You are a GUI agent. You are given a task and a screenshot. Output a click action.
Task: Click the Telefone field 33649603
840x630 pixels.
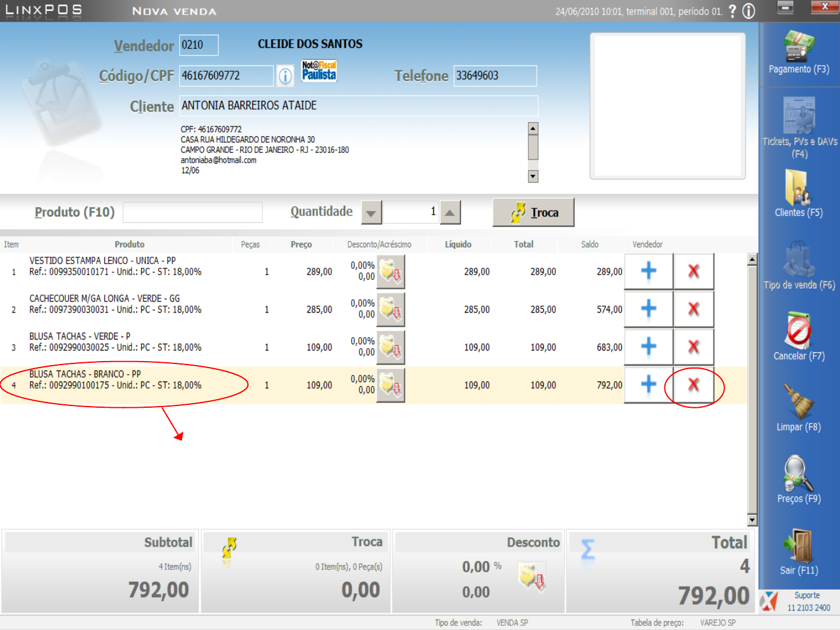(495, 76)
